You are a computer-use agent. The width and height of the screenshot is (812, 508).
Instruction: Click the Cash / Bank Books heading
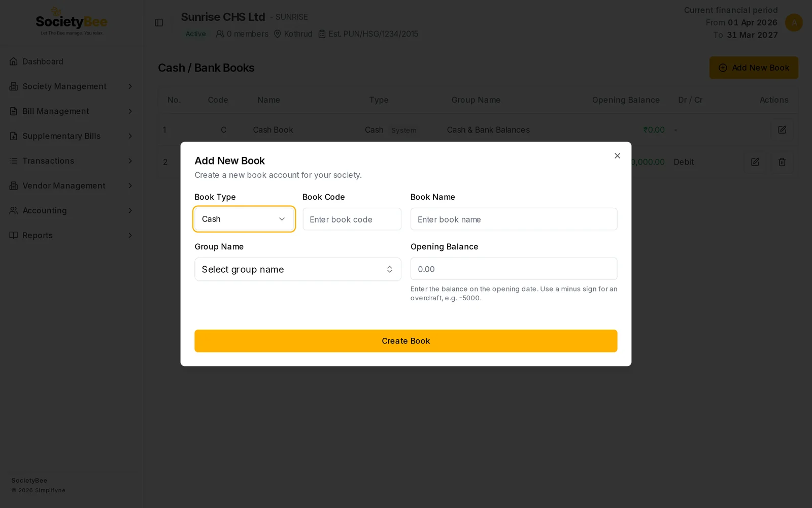pos(206,68)
